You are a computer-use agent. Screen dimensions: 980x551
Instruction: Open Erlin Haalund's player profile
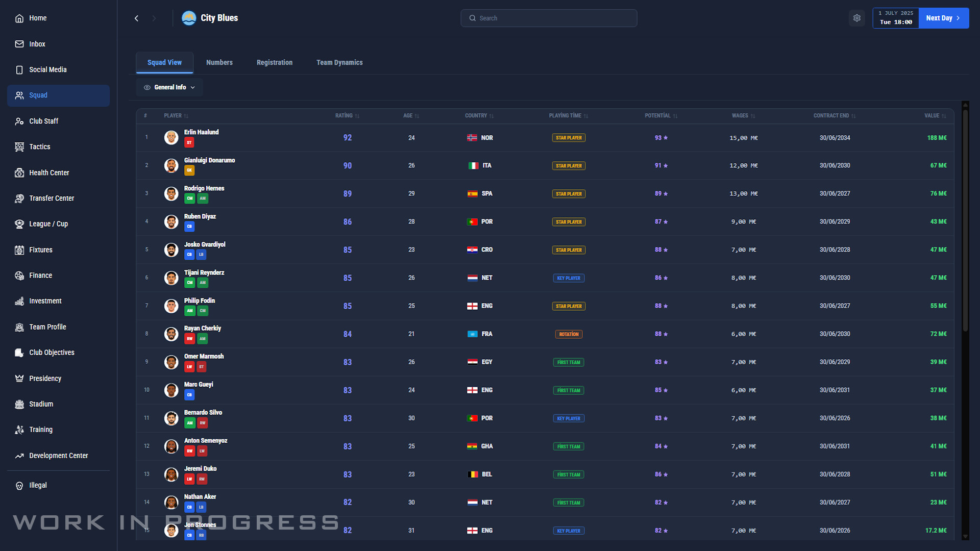pos(201,132)
